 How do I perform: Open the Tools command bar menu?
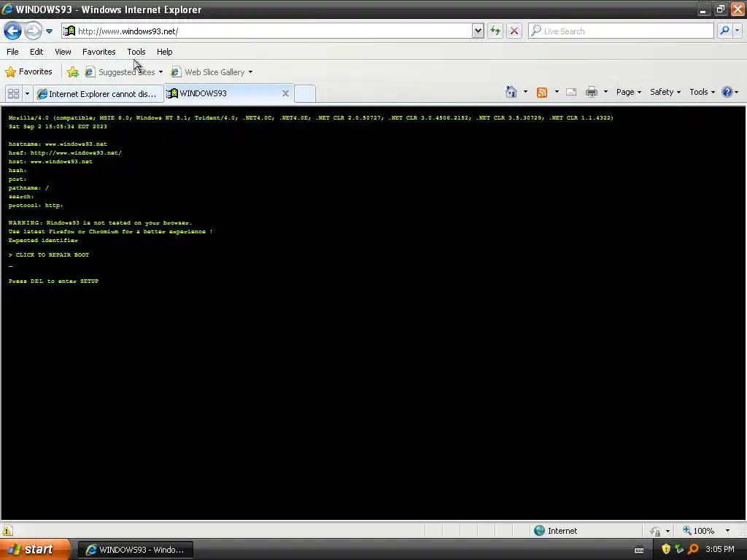tap(703, 92)
